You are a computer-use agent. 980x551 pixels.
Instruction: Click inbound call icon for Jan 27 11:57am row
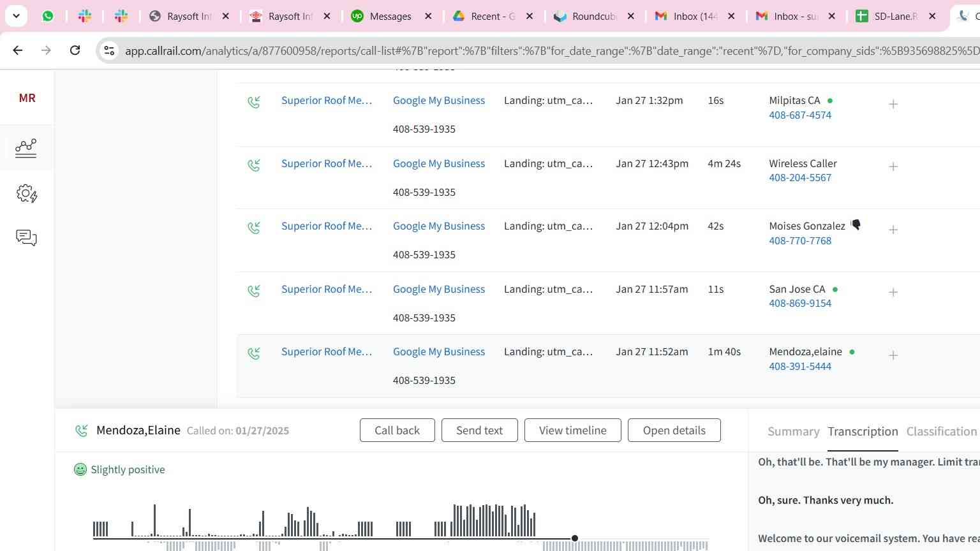[x=254, y=291]
